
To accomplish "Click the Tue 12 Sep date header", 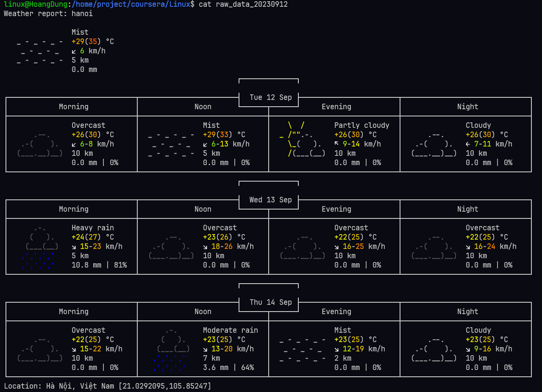I will click(x=269, y=97).
